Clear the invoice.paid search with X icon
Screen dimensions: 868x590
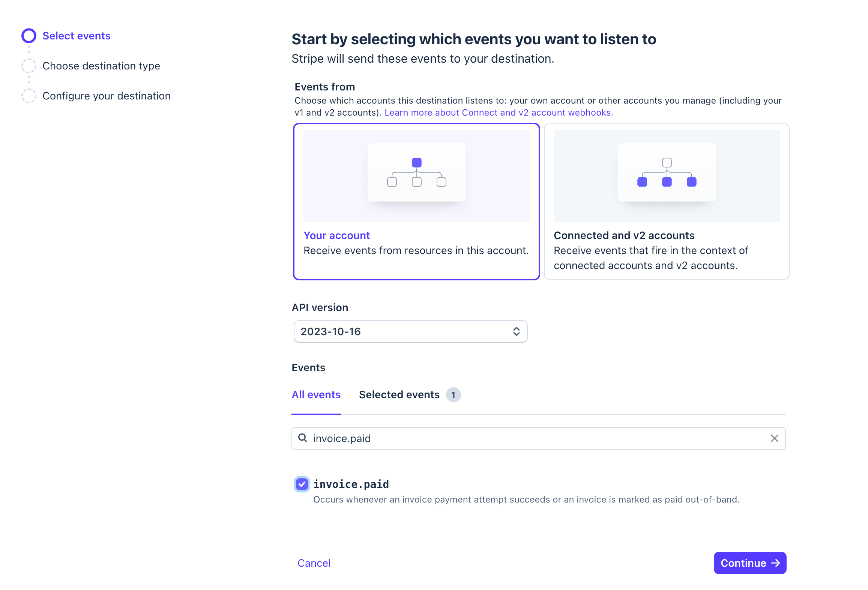pyautogui.click(x=774, y=438)
